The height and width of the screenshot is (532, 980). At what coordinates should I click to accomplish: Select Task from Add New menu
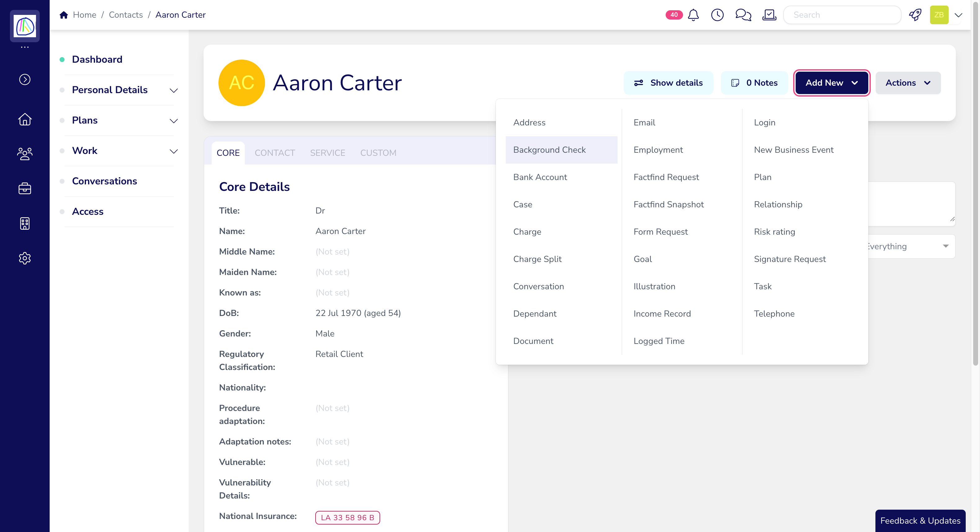coord(802,286)
